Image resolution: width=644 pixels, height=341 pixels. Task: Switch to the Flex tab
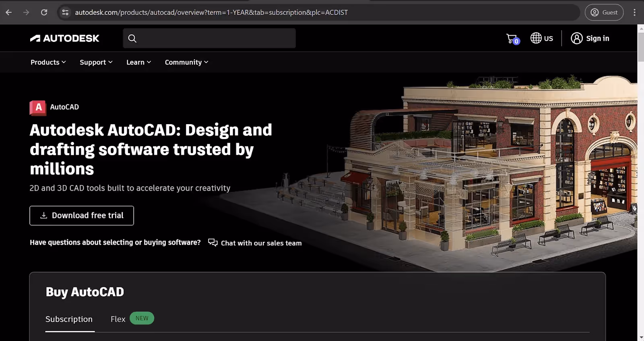point(118,319)
